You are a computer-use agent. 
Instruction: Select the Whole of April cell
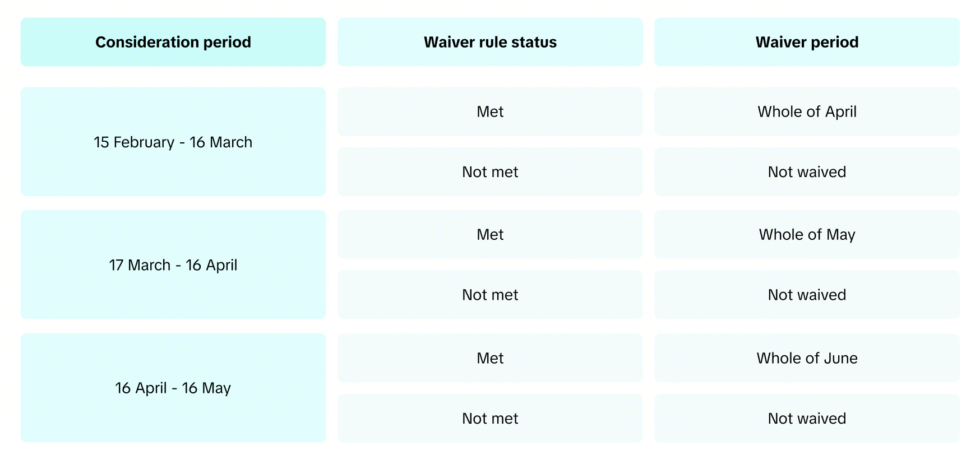(807, 112)
